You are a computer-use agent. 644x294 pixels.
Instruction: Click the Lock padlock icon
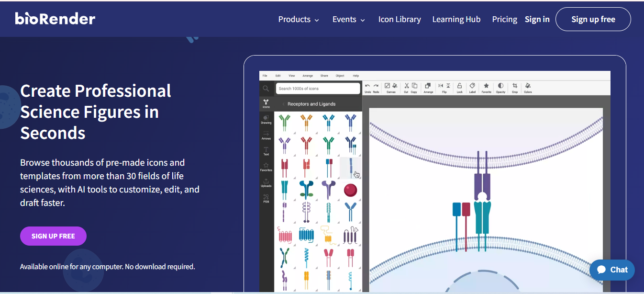tap(459, 86)
